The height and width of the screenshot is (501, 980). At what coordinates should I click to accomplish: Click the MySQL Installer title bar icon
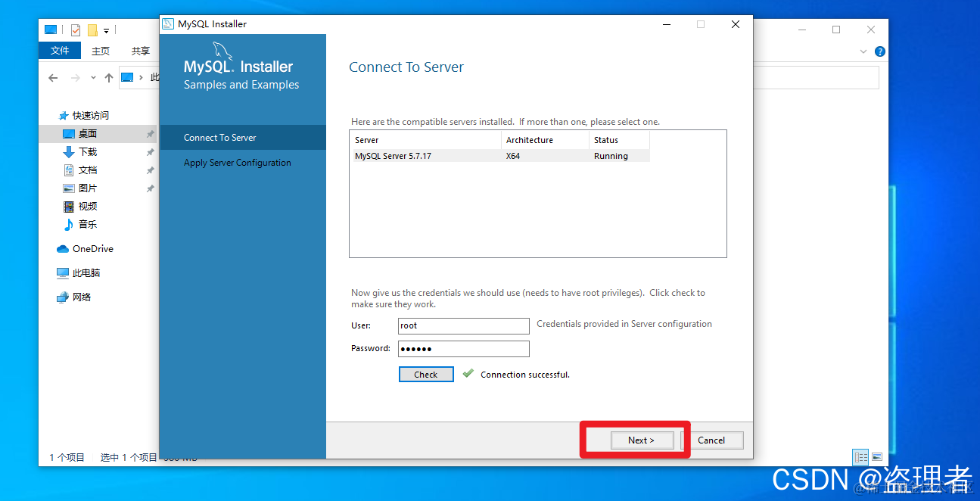tap(168, 24)
